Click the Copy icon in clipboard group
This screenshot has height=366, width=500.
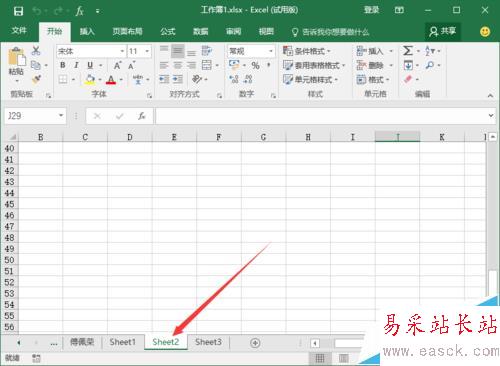(x=36, y=65)
